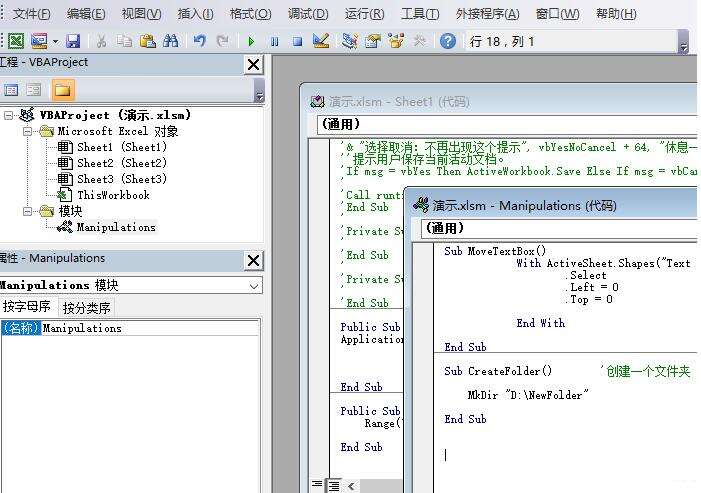Open the 视图(V) menu

141,14
